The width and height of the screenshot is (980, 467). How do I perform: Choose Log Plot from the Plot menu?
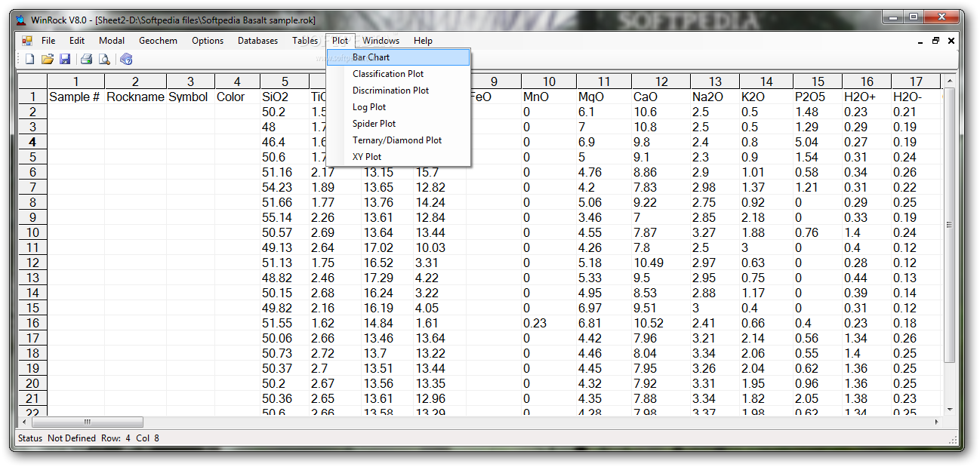pos(399,107)
